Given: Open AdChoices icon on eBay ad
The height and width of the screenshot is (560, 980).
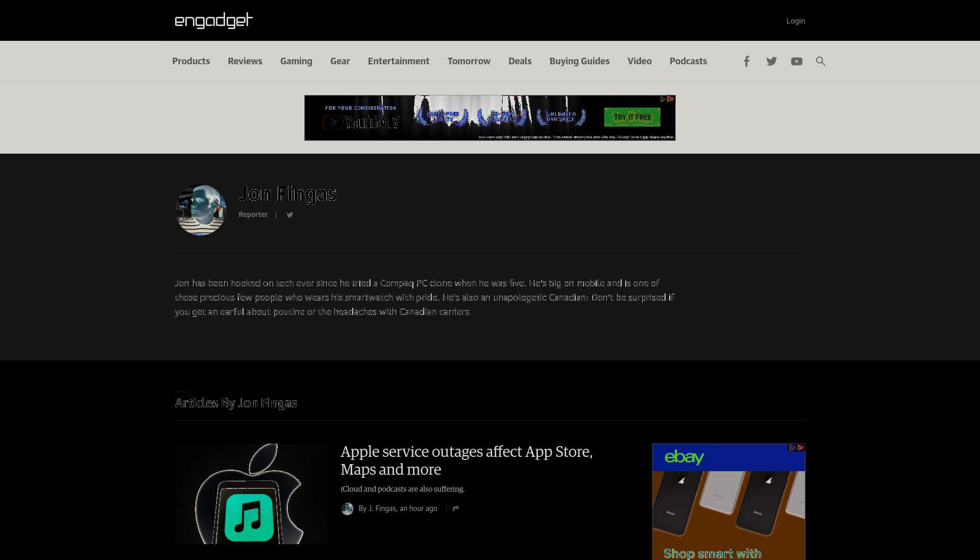Looking at the screenshot, I should click(792, 448).
